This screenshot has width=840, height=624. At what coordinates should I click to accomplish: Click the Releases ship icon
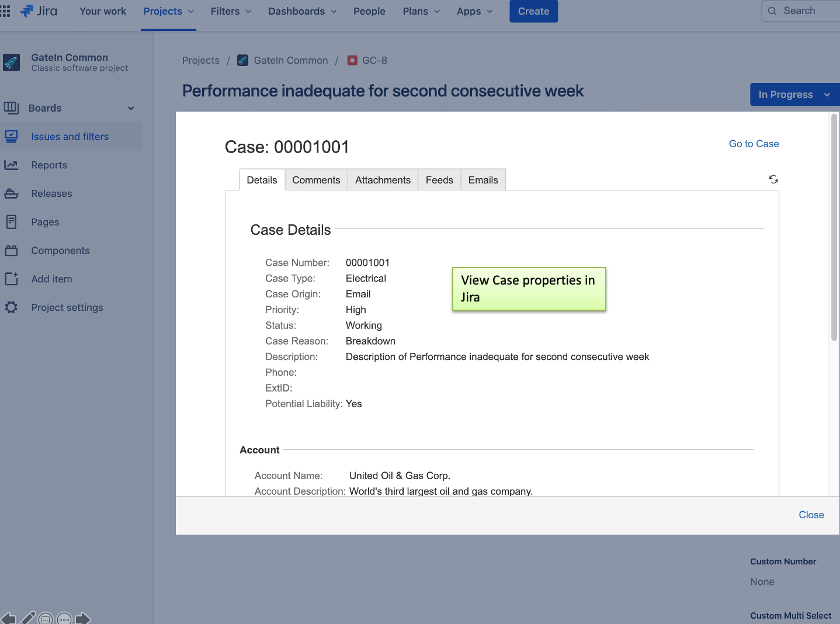coord(11,193)
